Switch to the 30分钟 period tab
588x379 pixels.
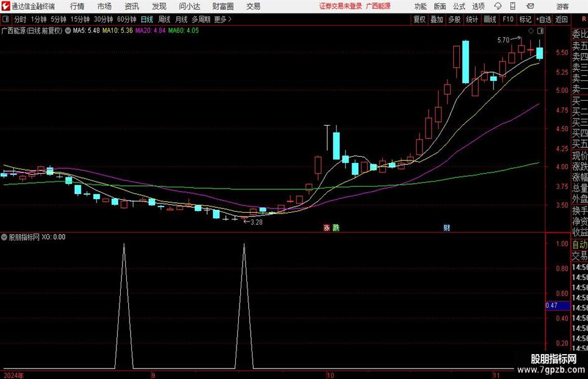click(103, 19)
